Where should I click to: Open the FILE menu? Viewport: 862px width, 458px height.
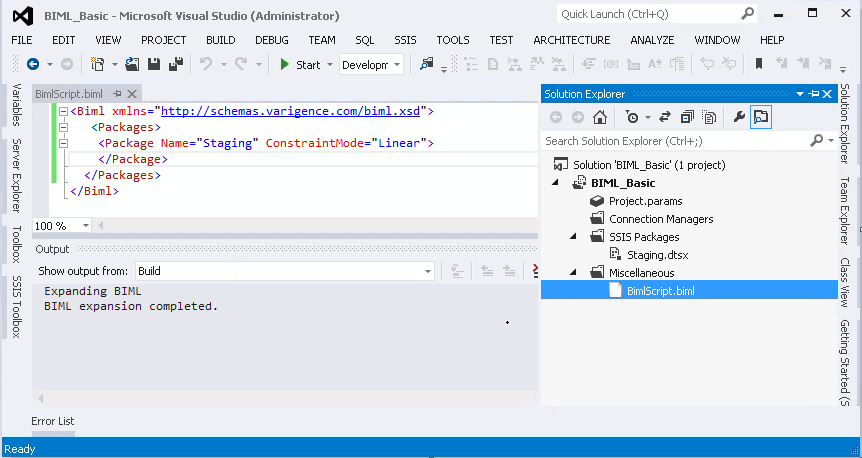22,40
